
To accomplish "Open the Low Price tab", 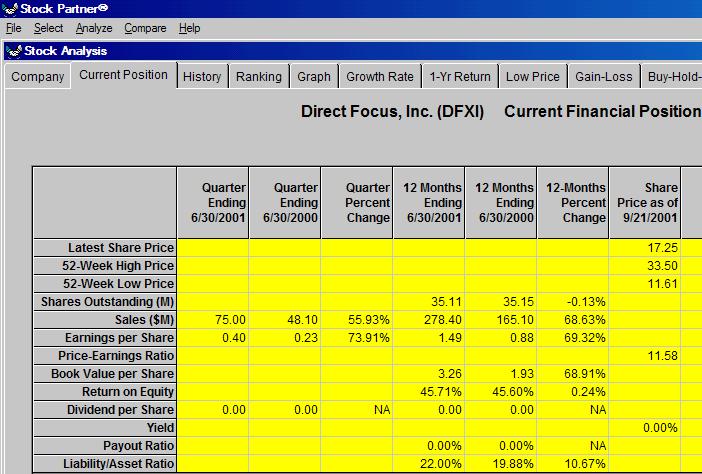I will coord(533,77).
